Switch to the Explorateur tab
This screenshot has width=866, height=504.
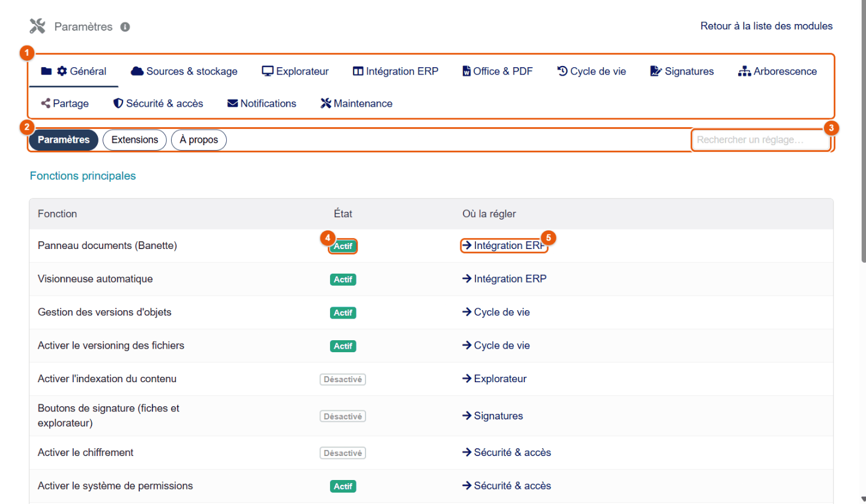click(295, 71)
